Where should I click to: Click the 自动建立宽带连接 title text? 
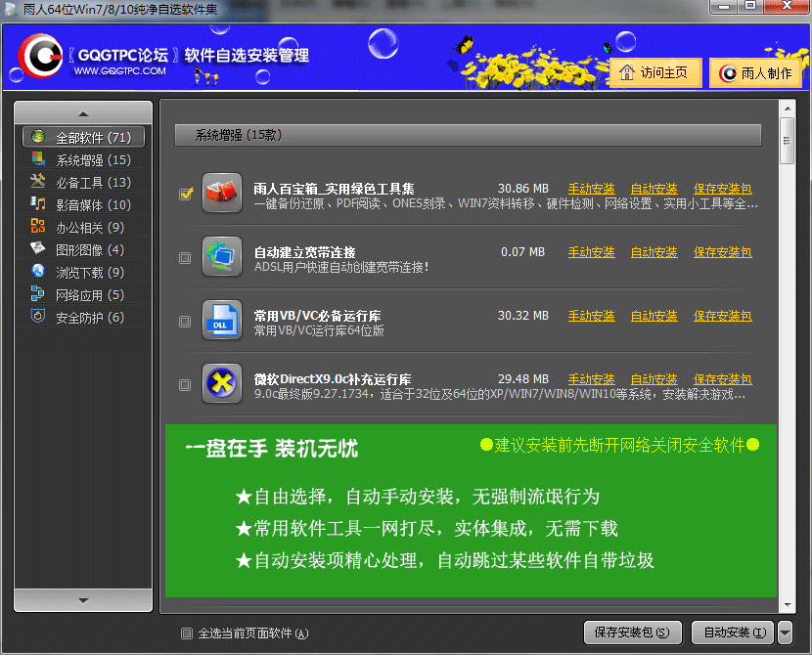(x=305, y=252)
